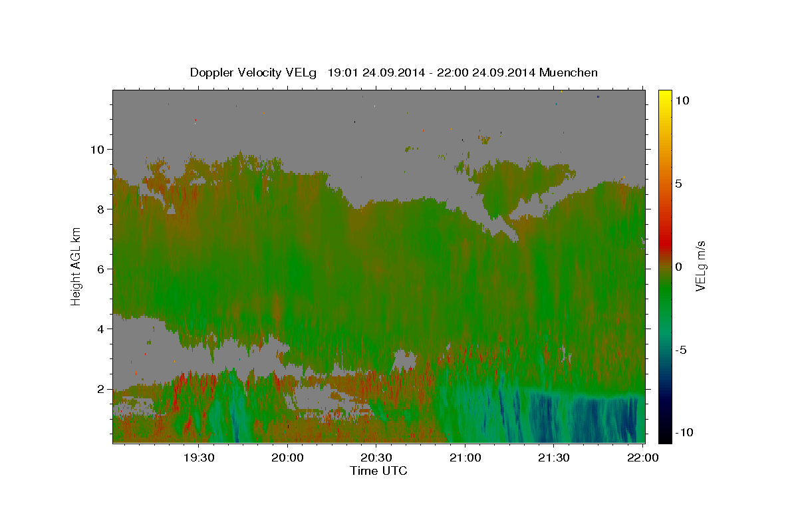This screenshot has height=532, width=798.
Task: Click the 19:30 time tick label
Action: [199, 458]
